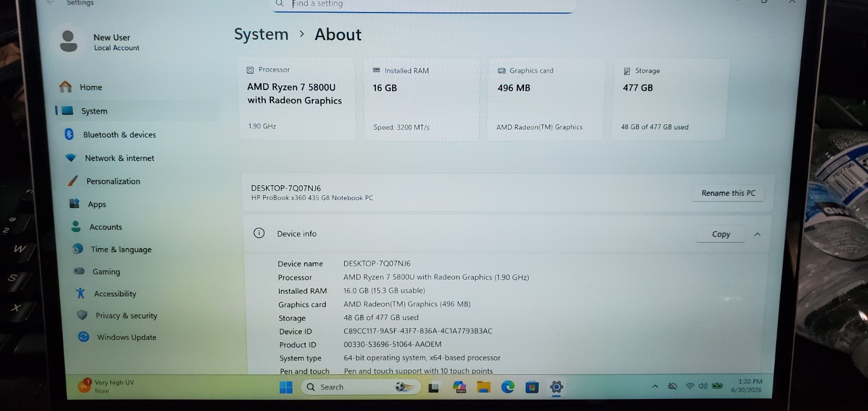The width and height of the screenshot is (868, 411).
Task: Click the crossed-out cloud tray icon
Action: (x=673, y=386)
